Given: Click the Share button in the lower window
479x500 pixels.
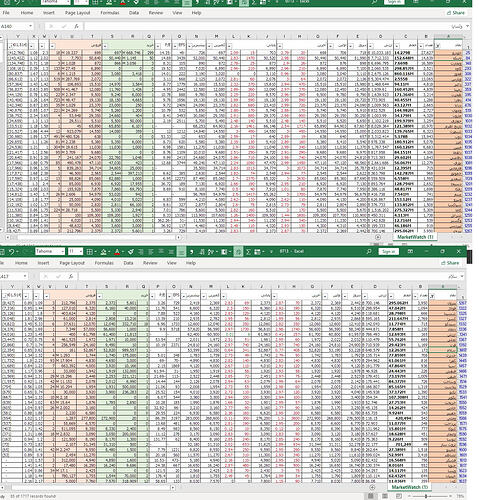Looking at the screenshot, I should [x=450, y=263].
